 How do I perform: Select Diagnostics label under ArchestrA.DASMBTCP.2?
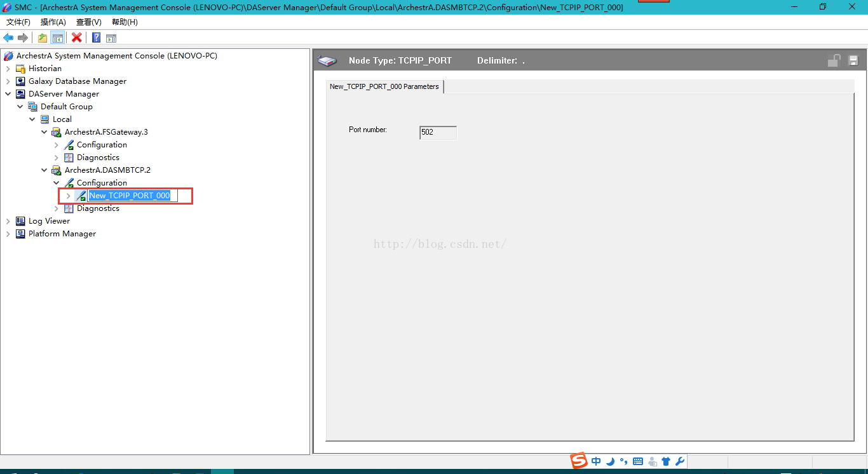point(98,208)
